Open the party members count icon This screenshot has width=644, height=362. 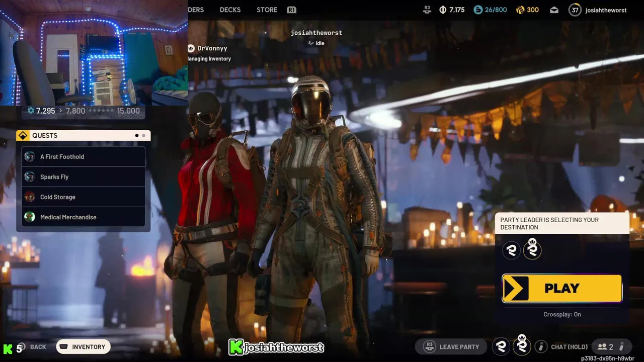(602, 346)
